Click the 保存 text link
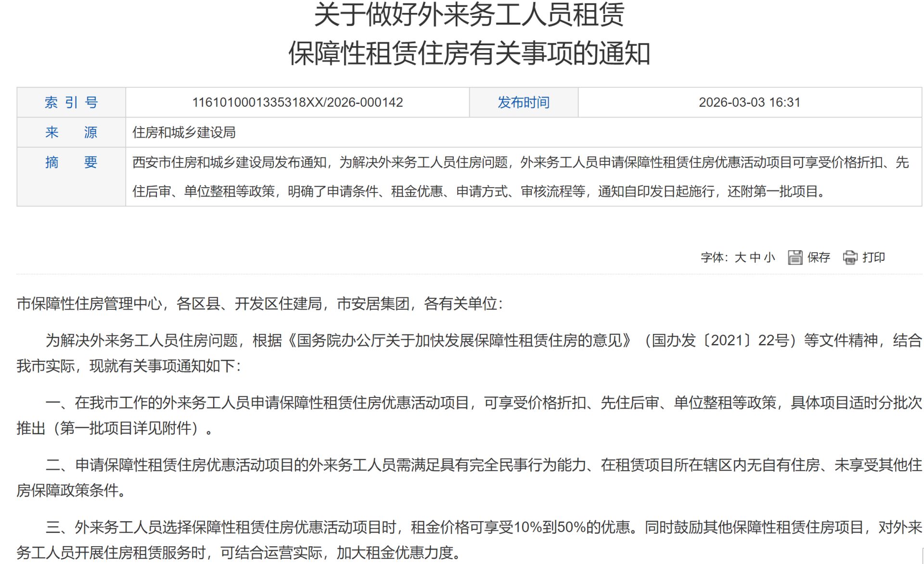The height and width of the screenshot is (564, 924). point(819,257)
